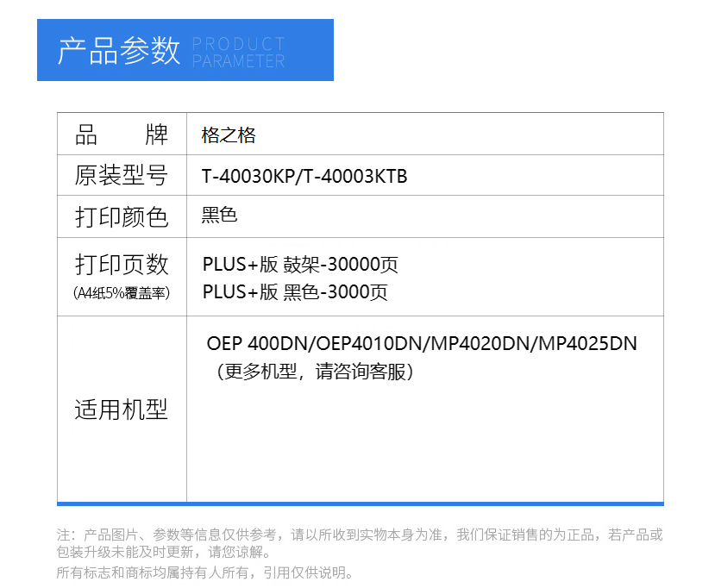The height and width of the screenshot is (588, 715).
Task: Select the line PLUS+版 黑色-3000页
Action: 295,291
